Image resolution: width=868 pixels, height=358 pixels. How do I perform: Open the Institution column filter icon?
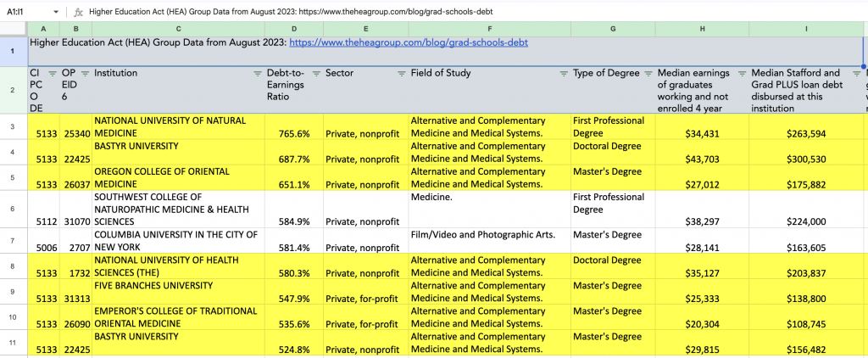[x=258, y=74]
